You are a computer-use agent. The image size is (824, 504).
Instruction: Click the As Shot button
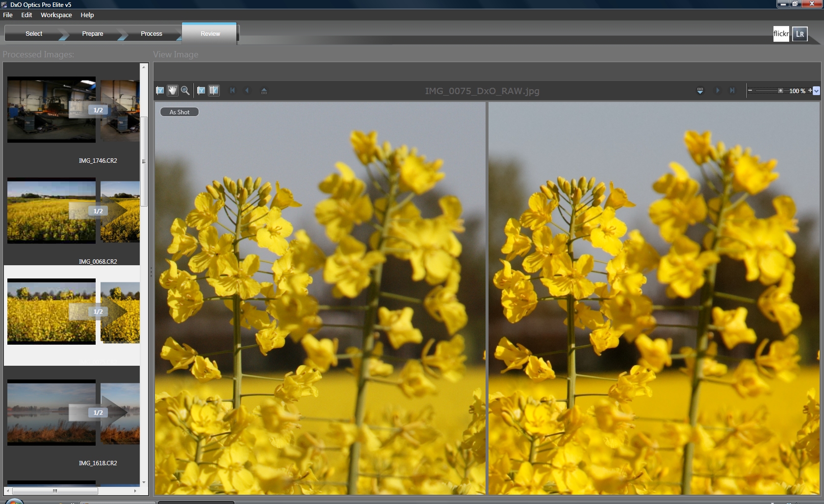[x=179, y=112]
